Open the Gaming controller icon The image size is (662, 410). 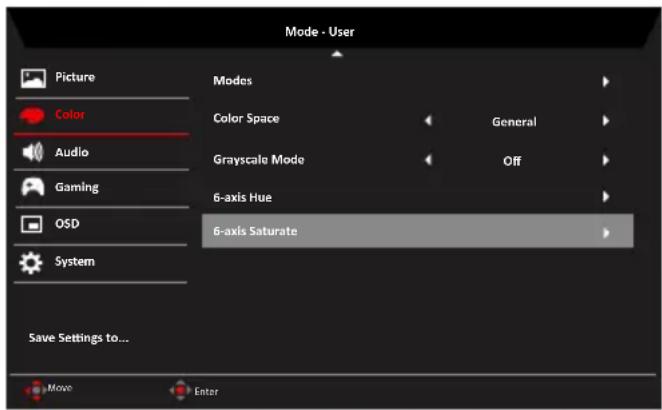33,187
